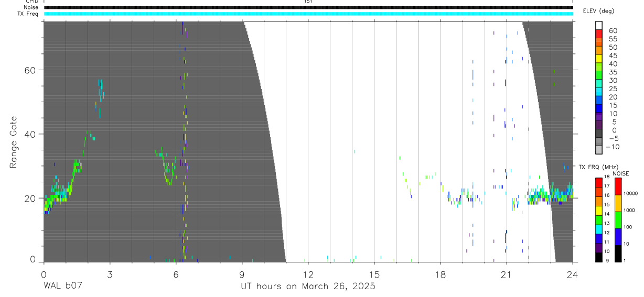Click the '151' CPID value at top
The image size is (644, 297).
coord(308,2)
